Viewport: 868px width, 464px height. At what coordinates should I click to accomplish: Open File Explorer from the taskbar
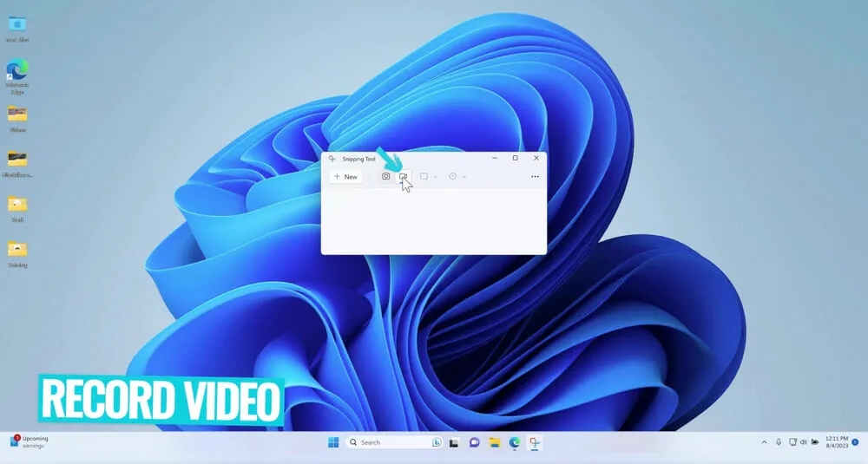click(x=494, y=442)
